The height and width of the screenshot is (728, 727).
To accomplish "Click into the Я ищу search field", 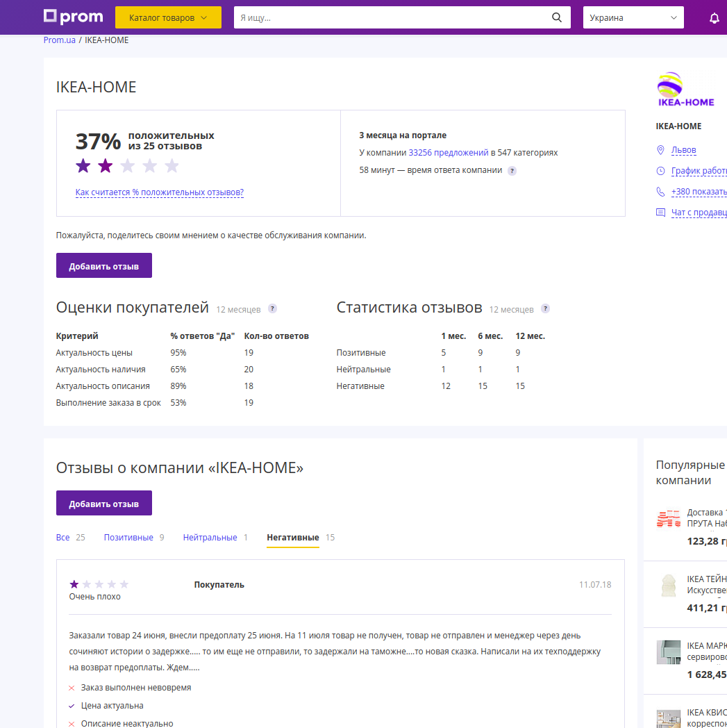I will pos(389,18).
